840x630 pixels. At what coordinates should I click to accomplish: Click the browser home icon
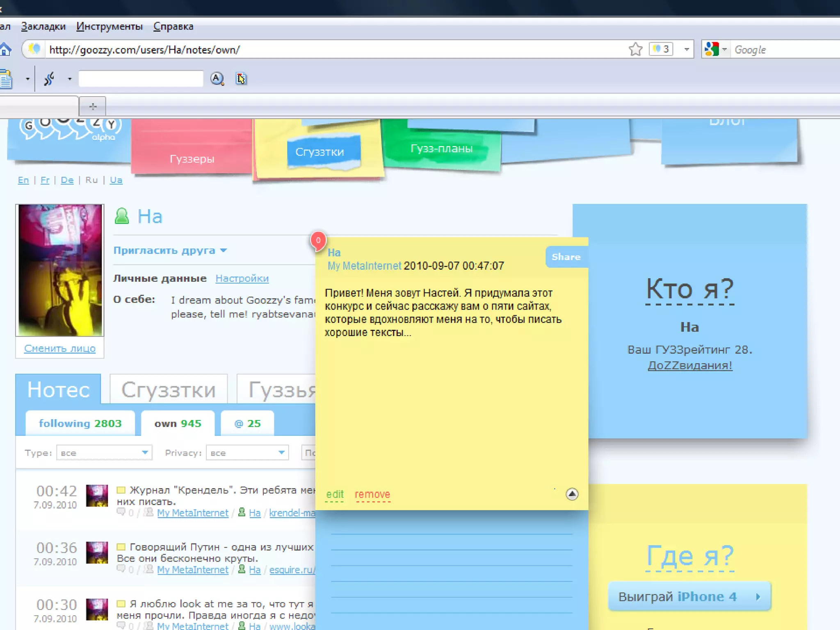point(5,50)
